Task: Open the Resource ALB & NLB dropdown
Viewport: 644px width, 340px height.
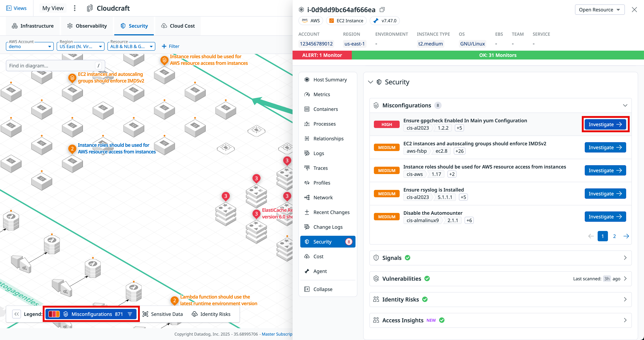Action: point(131,46)
